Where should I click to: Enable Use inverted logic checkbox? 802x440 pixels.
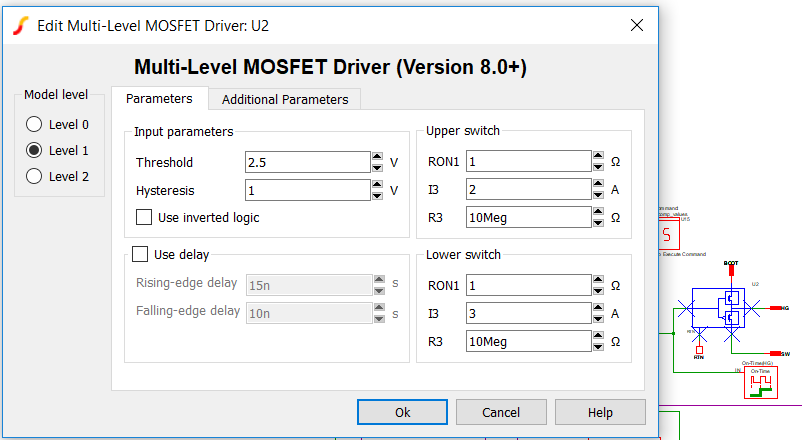pos(144,217)
